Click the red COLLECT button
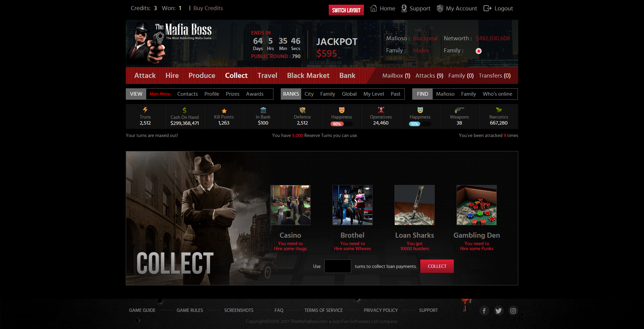The height and width of the screenshot is (329, 644). [x=437, y=266]
